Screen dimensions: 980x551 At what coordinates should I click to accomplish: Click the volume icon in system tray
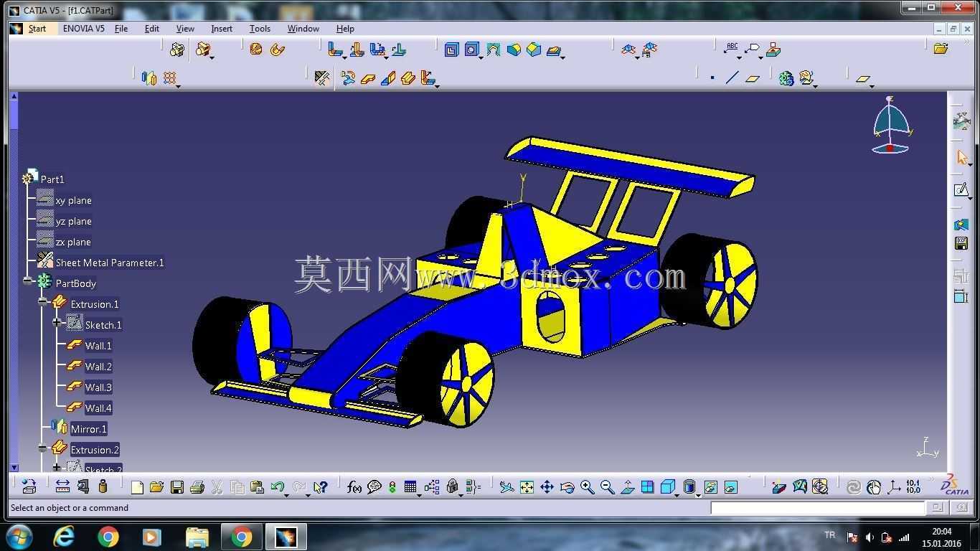870,537
